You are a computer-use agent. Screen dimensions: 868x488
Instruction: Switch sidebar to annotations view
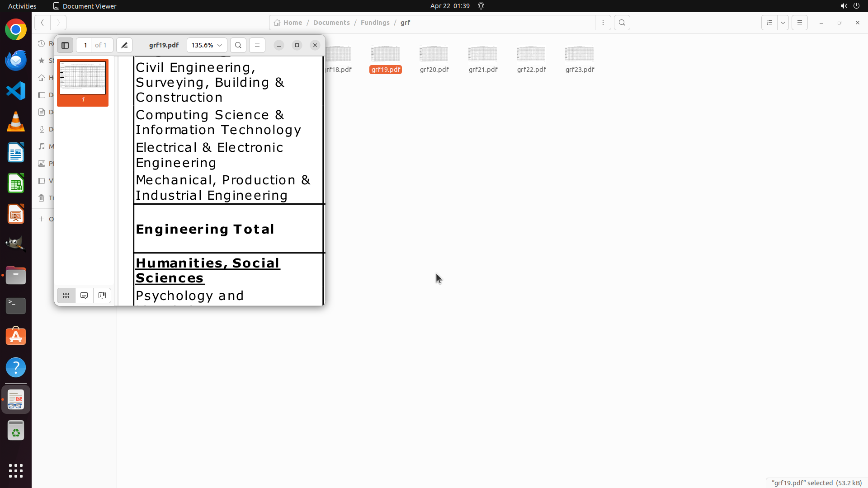coord(84,296)
